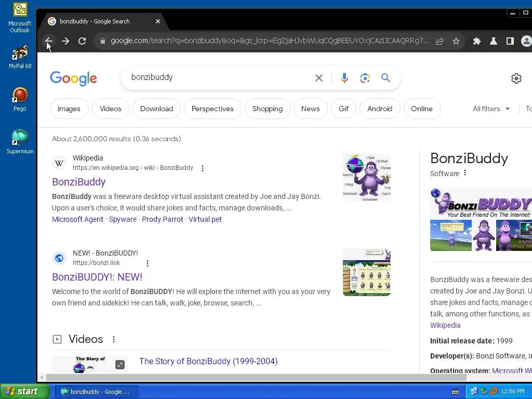Open the Microsoft Outlook desktop icon

tap(20, 18)
